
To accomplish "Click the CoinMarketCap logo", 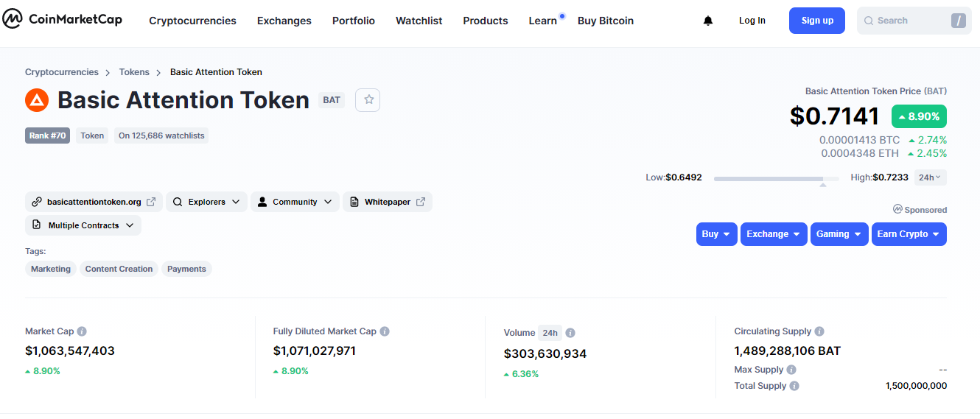I will (x=62, y=20).
